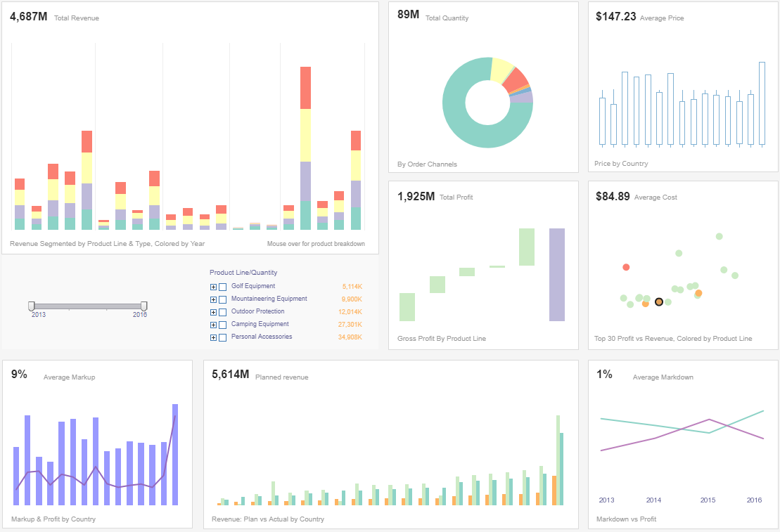Click the year range slider track

coord(87,306)
